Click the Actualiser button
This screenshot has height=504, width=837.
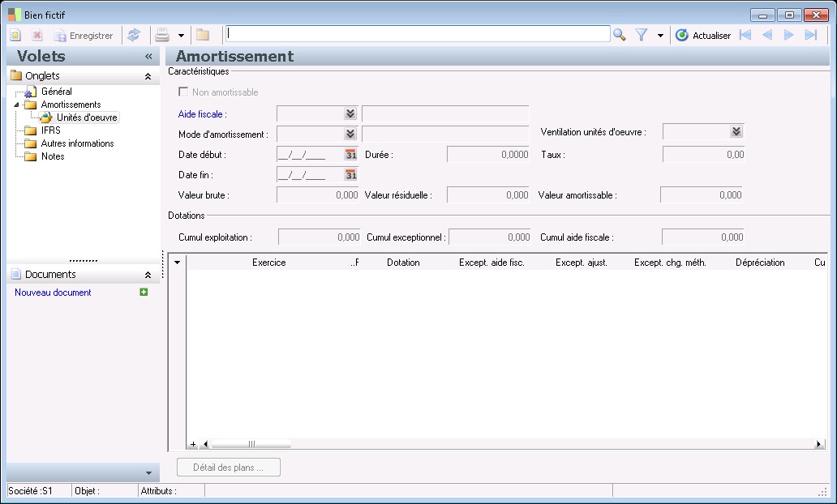pyautogui.click(x=703, y=35)
